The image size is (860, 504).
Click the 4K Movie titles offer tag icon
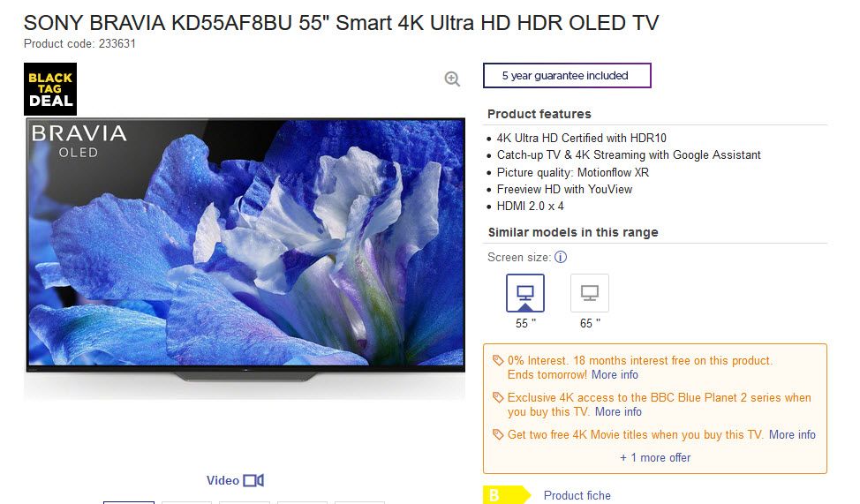497,434
